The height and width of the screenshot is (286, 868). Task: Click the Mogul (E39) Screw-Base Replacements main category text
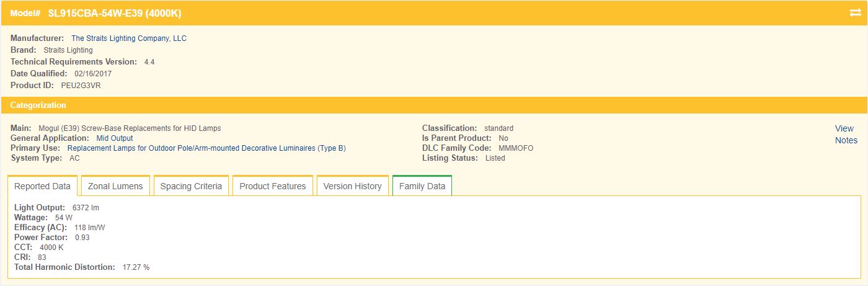coord(130,128)
